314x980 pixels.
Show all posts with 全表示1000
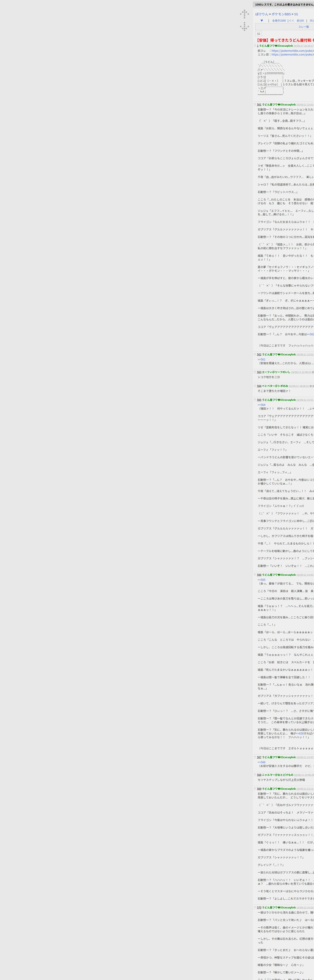pos(279,21)
